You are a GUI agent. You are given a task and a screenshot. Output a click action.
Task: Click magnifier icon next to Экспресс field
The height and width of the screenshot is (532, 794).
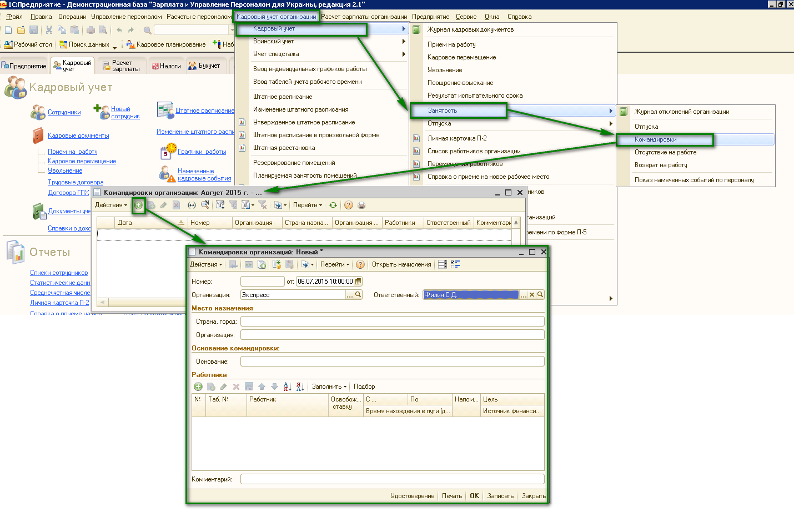tap(358, 295)
